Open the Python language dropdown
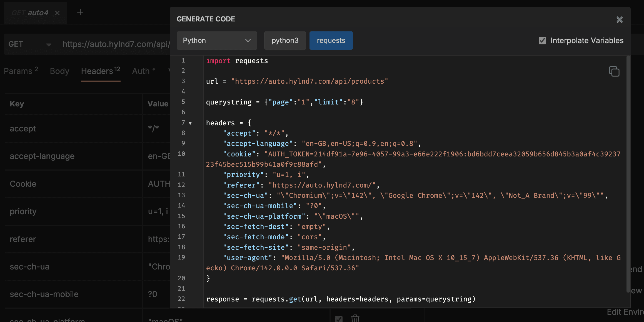644x322 pixels. [217, 41]
